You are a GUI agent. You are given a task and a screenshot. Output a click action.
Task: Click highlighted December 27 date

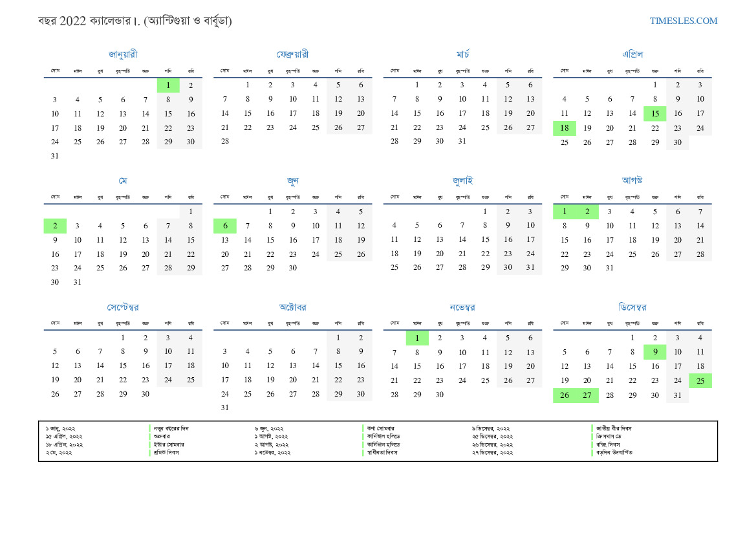coord(587,395)
